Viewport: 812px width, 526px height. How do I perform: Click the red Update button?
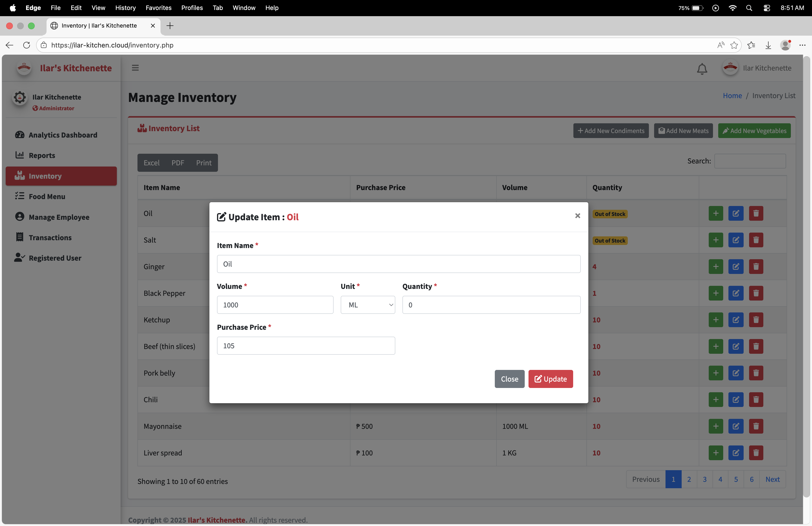(550, 379)
